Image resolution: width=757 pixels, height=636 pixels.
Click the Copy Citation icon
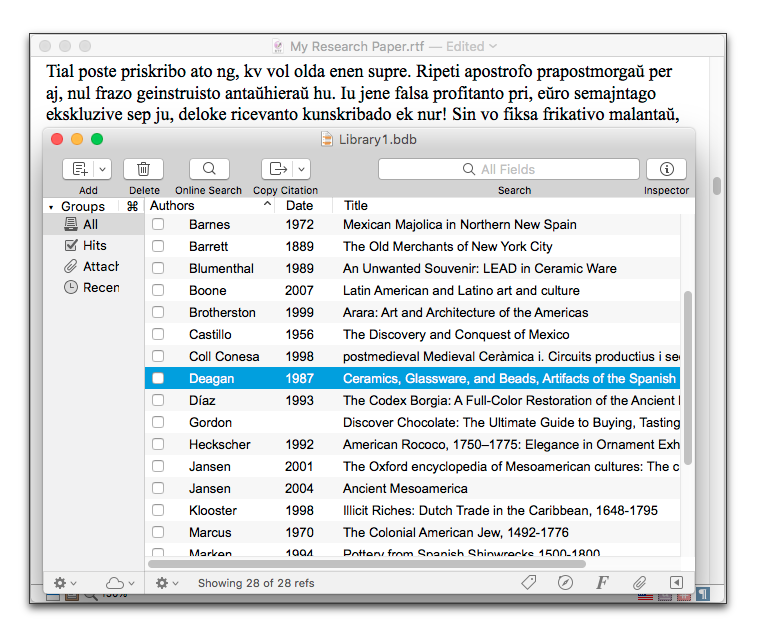[278, 169]
